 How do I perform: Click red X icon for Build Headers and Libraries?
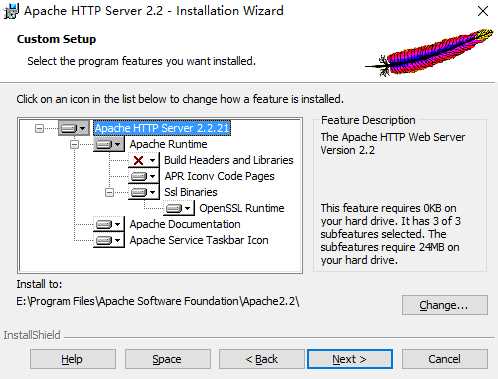point(138,161)
